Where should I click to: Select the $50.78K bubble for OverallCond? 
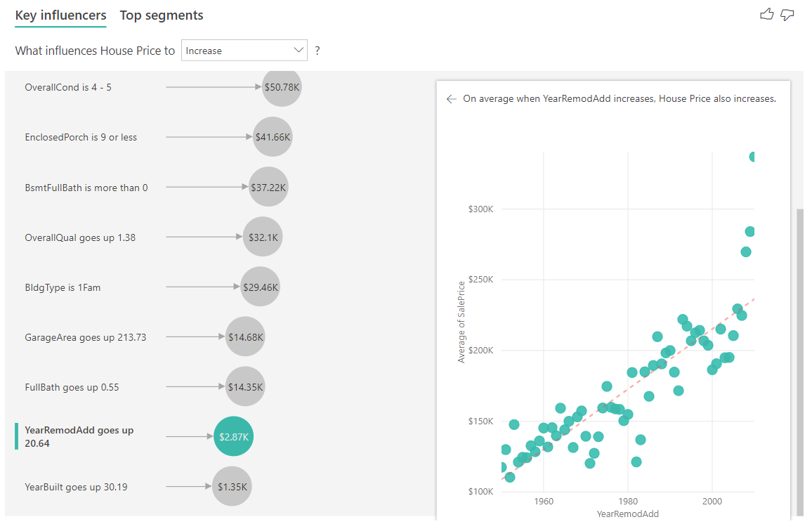tap(282, 87)
